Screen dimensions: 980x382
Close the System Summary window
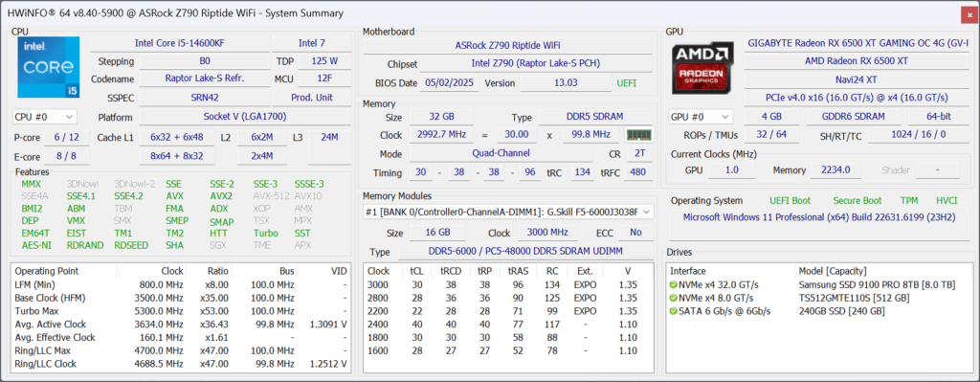[x=969, y=14]
